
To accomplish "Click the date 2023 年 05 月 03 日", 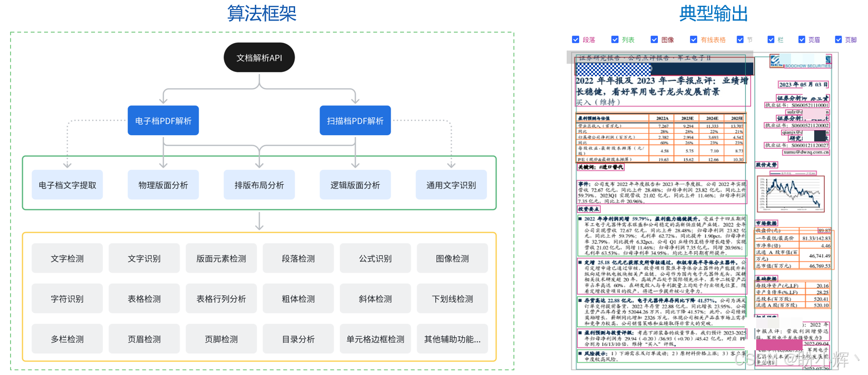I will (x=803, y=84).
